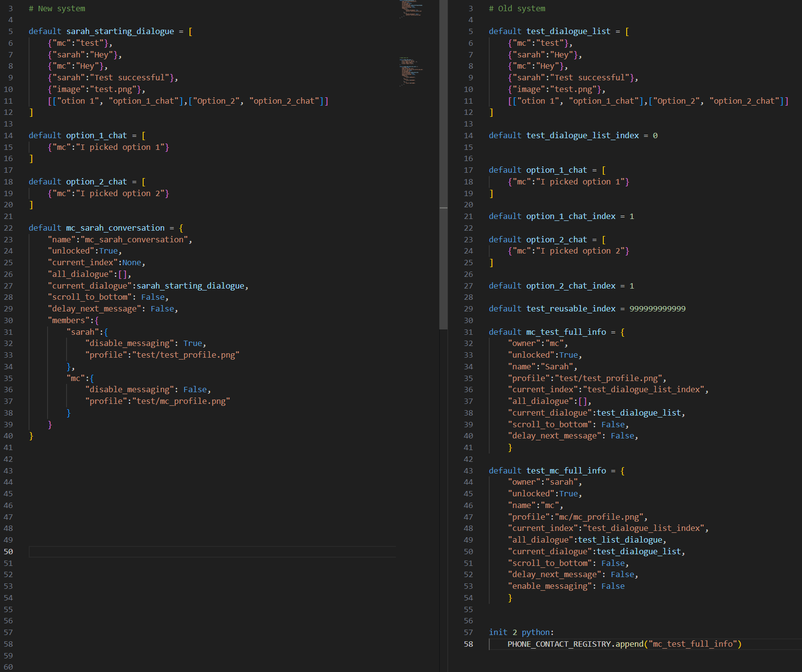The height and width of the screenshot is (672, 802).
Task: Click 'test_dialogue_list_index = 0' on right
Action: point(592,135)
